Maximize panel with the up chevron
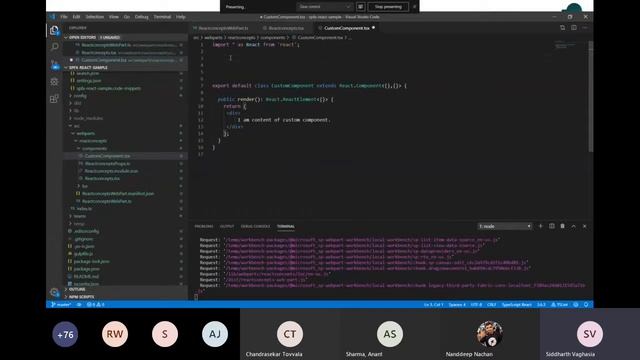Viewport: 640px width, 360px height. [573, 226]
